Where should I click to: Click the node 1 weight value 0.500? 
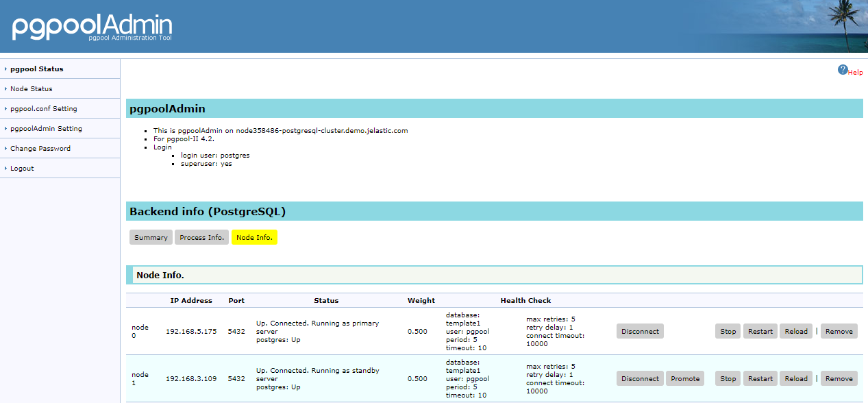(x=417, y=378)
